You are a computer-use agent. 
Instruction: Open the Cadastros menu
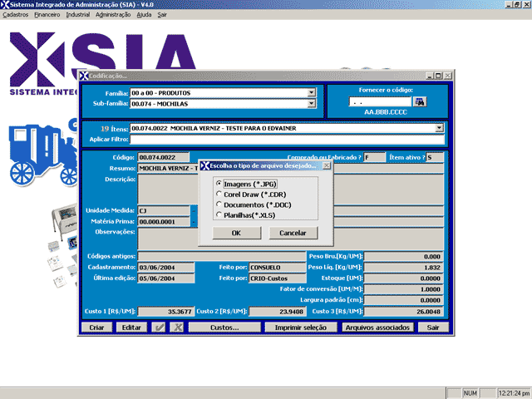coord(16,15)
